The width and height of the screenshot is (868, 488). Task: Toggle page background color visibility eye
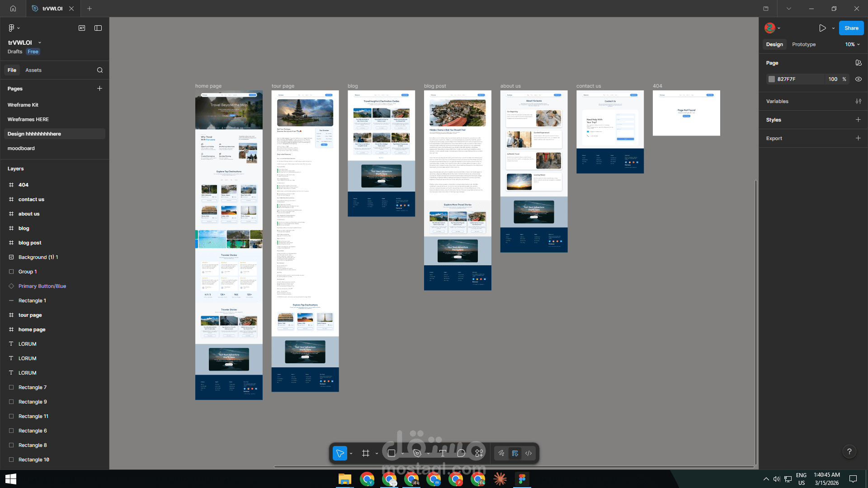pyautogui.click(x=858, y=79)
